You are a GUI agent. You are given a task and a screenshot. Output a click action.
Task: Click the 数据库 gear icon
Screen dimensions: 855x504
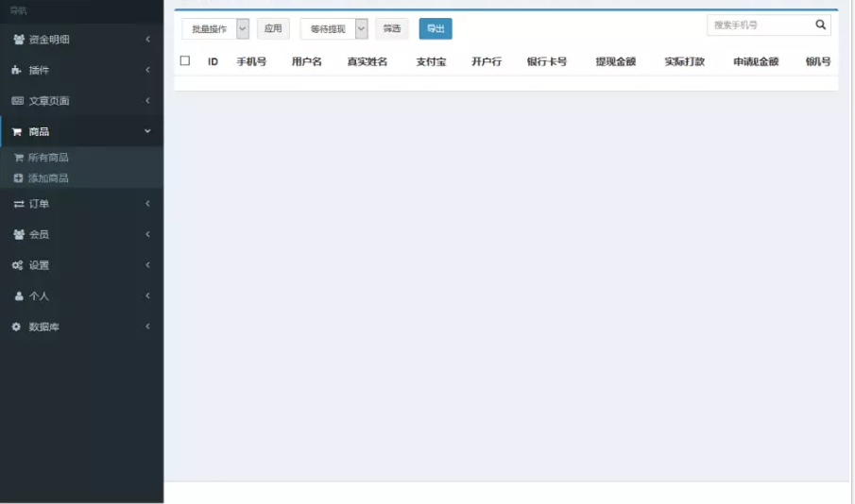(x=17, y=327)
